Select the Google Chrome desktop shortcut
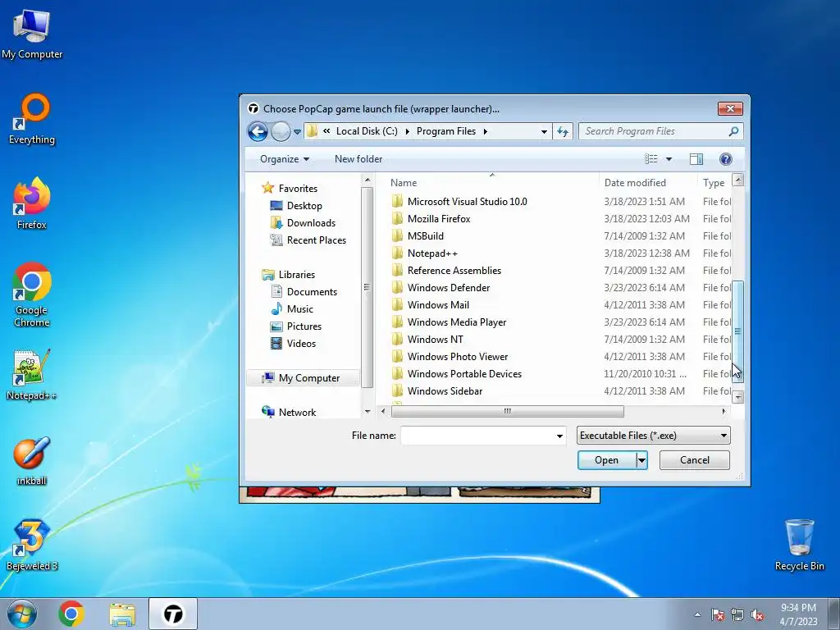The width and height of the screenshot is (840, 630). (x=32, y=294)
